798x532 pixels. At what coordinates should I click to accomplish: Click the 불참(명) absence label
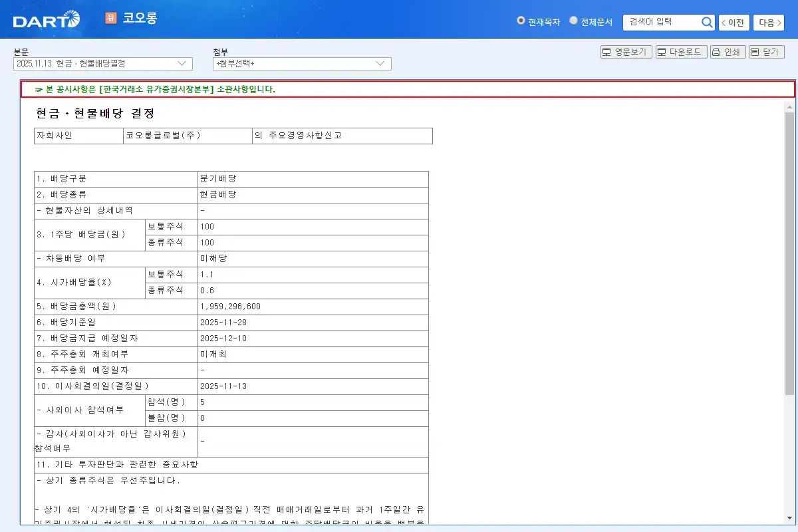(x=166, y=418)
